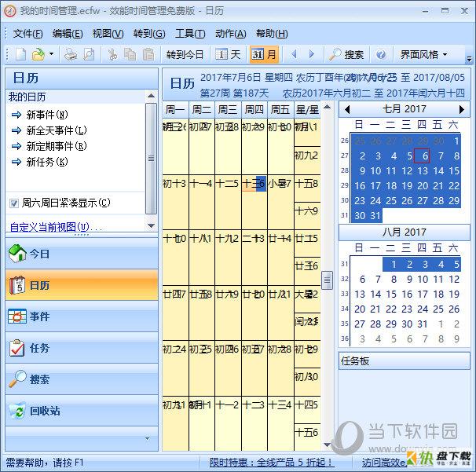Switch to 月 month view
The width and height of the screenshot is (476, 472).
coord(264,55)
